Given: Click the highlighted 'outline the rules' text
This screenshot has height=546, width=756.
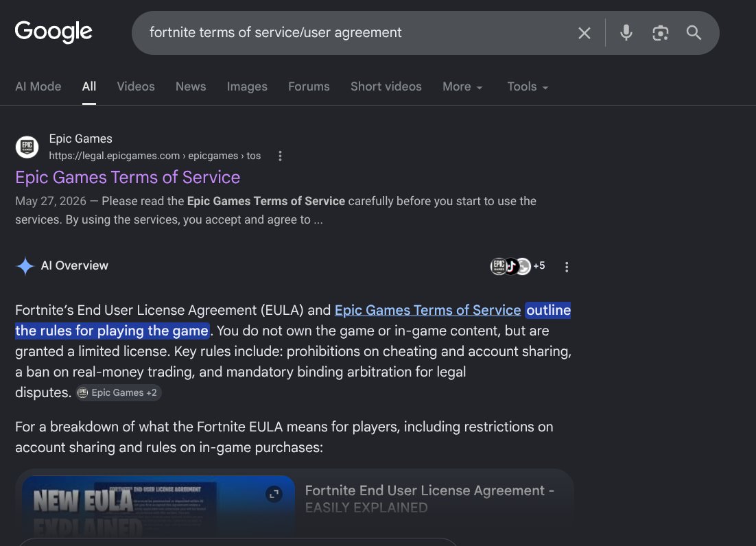Looking at the screenshot, I should pyautogui.click(x=293, y=320).
